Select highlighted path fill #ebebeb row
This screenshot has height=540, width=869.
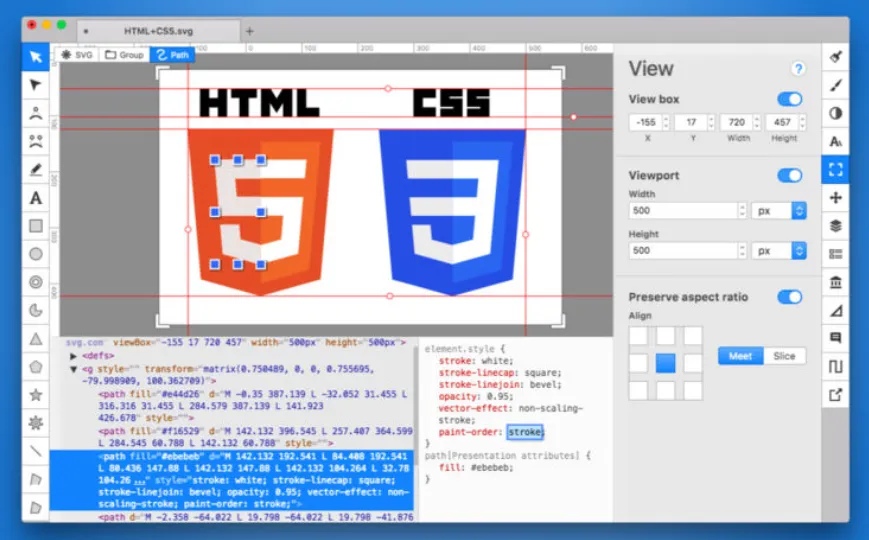[232, 480]
